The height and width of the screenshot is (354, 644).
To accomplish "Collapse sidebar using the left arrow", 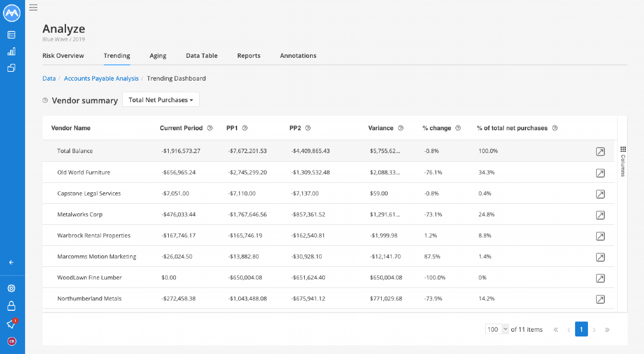I will pyautogui.click(x=12, y=262).
